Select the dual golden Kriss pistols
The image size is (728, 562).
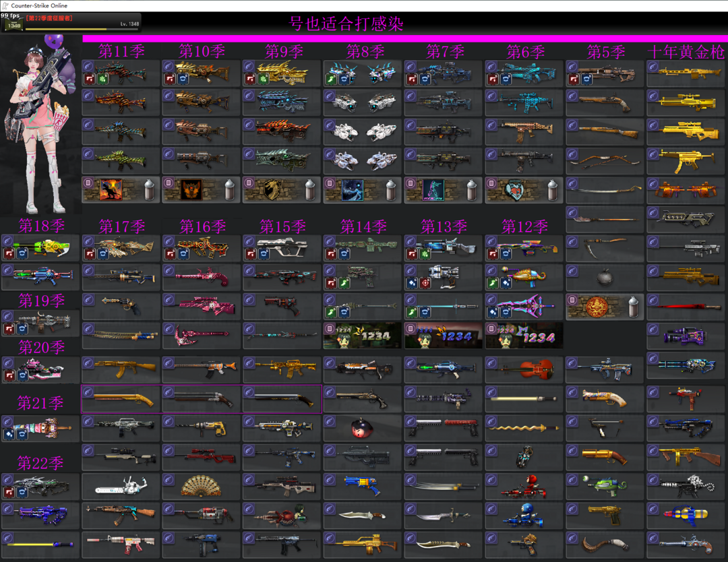click(686, 190)
